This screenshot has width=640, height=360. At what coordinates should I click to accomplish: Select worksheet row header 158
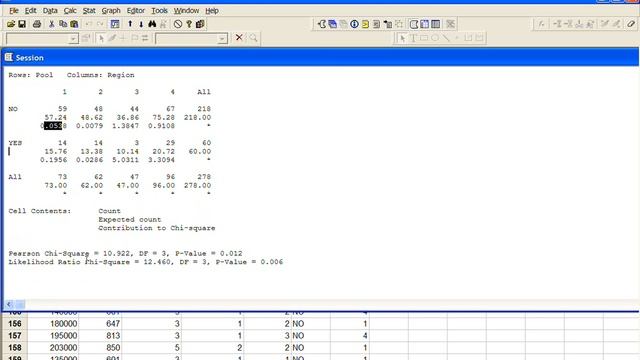pos(15,347)
